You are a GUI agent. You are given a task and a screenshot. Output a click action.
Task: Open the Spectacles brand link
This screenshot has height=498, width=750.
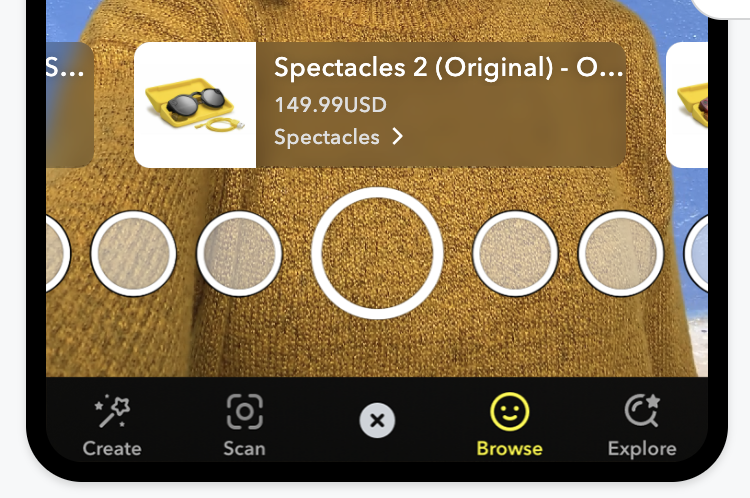tap(327, 137)
